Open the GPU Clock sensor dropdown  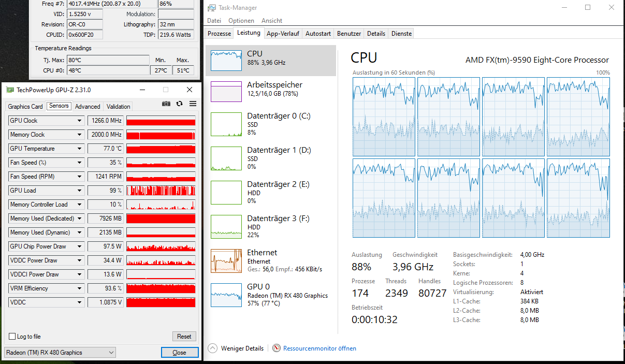click(x=79, y=121)
